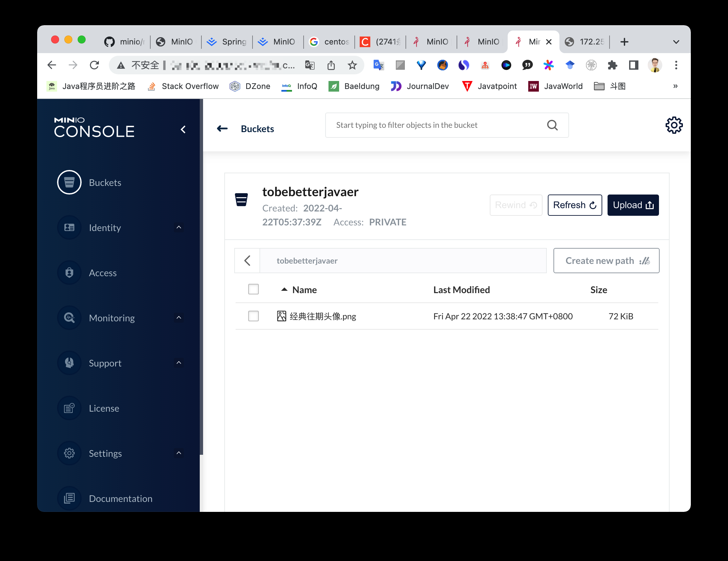The width and height of the screenshot is (728, 561).
Task: Expand the Settings menu chevron
Action: (x=179, y=453)
